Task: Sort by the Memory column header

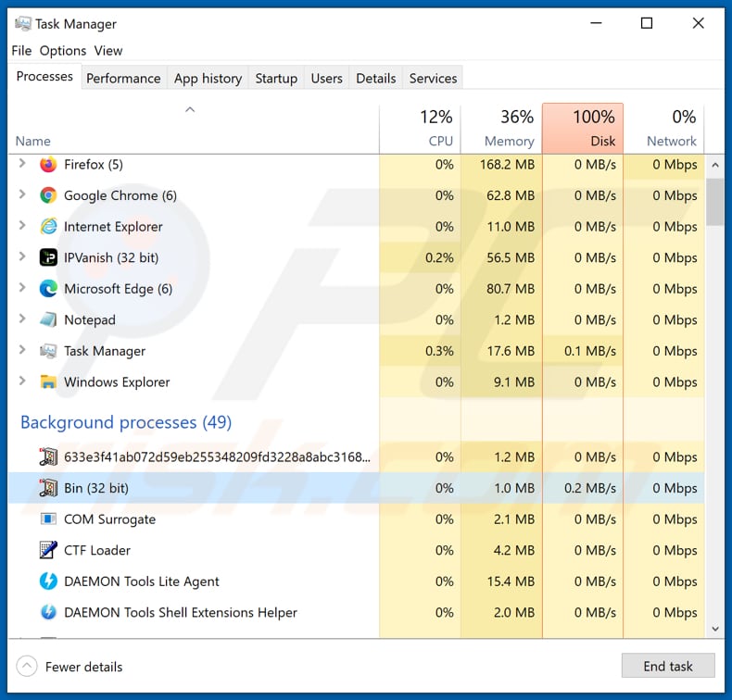Action: tap(501, 129)
